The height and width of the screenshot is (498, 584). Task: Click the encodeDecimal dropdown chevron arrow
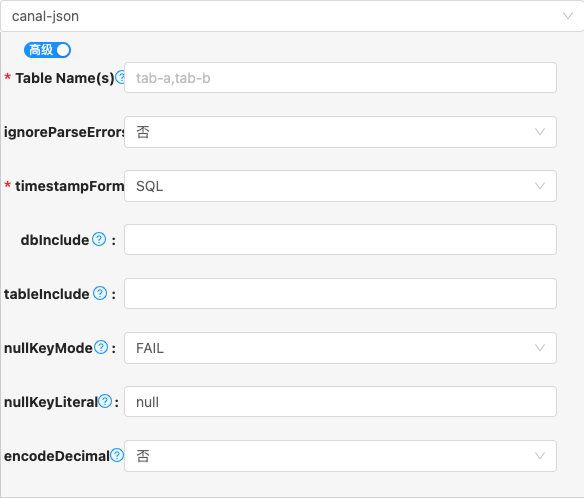pos(540,456)
